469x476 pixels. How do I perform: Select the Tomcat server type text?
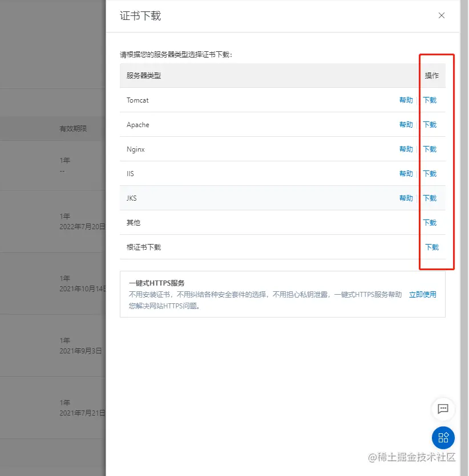tap(138, 100)
